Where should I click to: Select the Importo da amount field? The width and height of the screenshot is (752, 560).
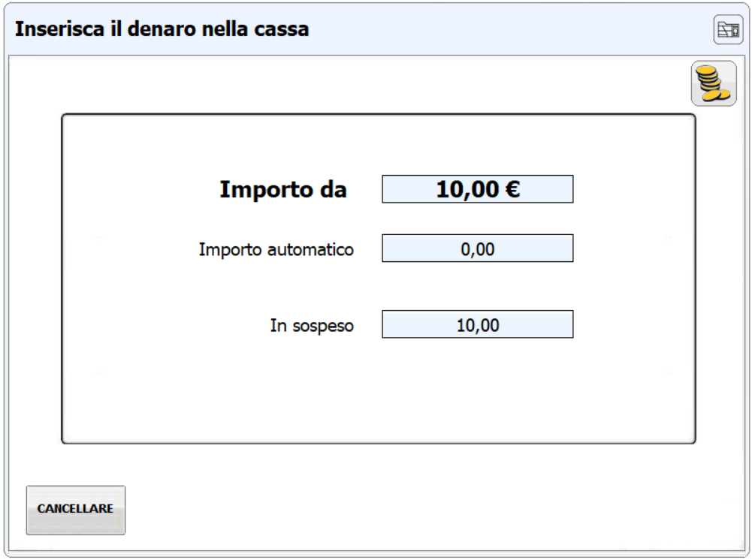coord(478,189)
